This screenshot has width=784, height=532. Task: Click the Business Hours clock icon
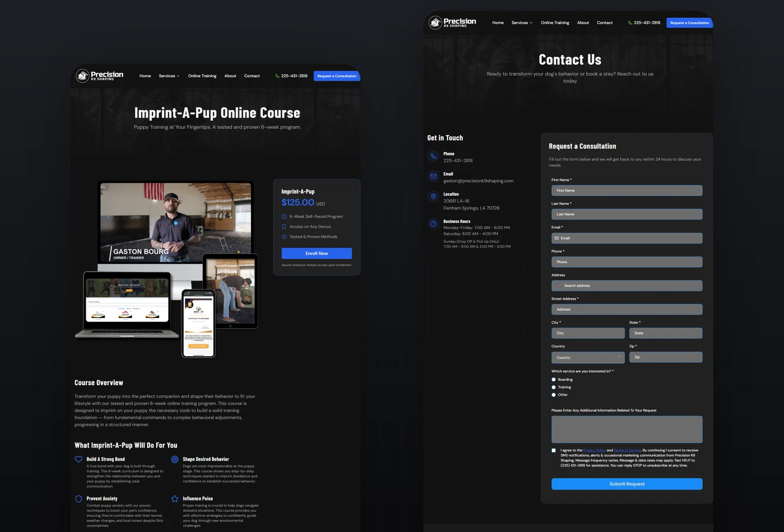(x=433, y=223)
